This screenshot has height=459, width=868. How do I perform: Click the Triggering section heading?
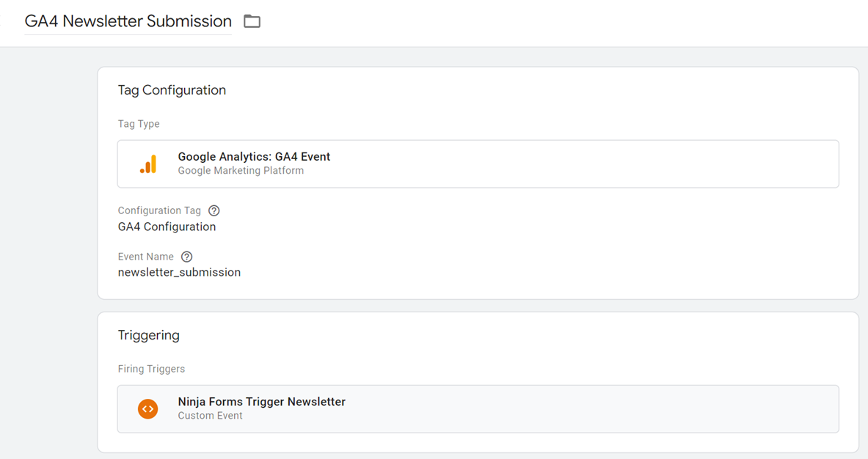tap(148, 335)
